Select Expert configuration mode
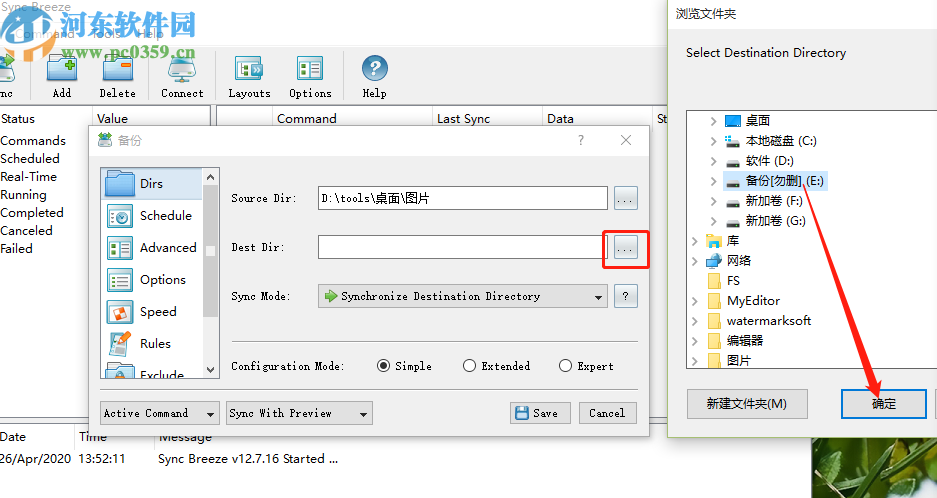The width and height of the screenshot is (937, 498). pyautogui.click(x=586, y=366)
